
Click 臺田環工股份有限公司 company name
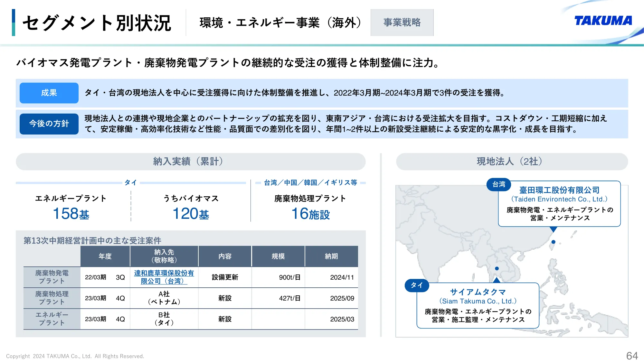(x=559, y=190)
